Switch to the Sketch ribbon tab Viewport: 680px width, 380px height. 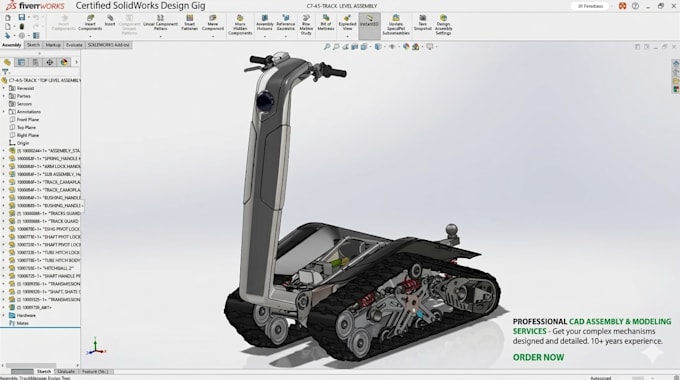[x=33, y=45]
